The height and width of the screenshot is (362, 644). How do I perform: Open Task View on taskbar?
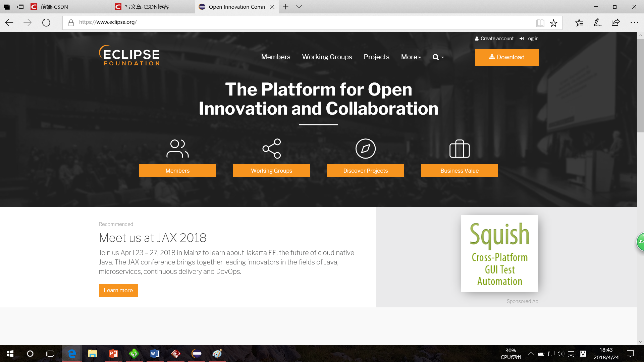tap(50, 354)
